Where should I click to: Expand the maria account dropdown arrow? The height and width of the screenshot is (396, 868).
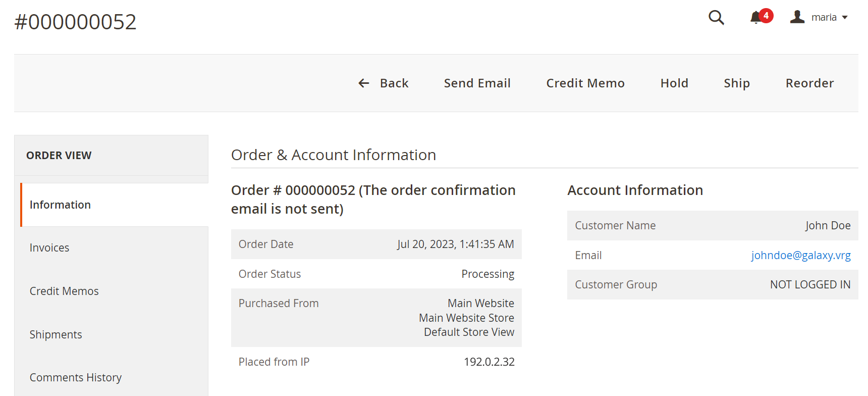(845, 18)
